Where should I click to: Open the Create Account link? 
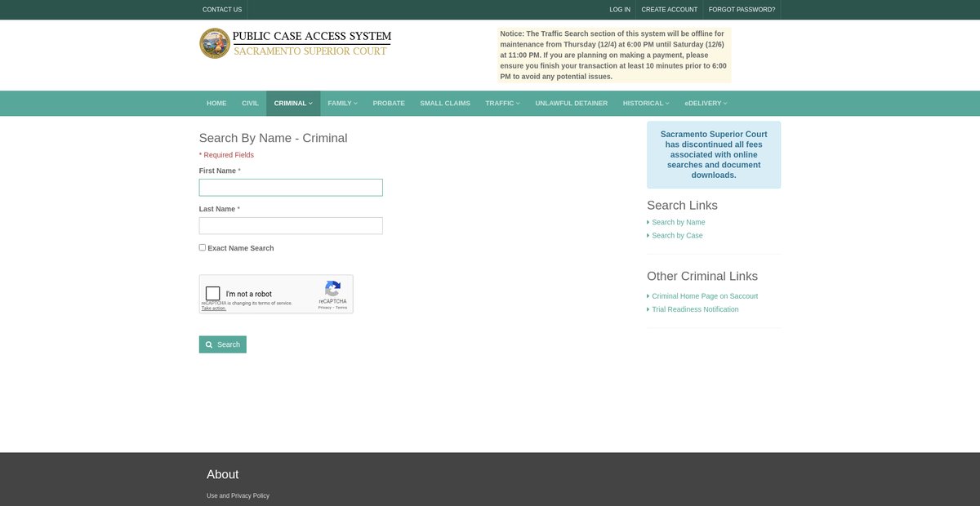tap(670, 10)
